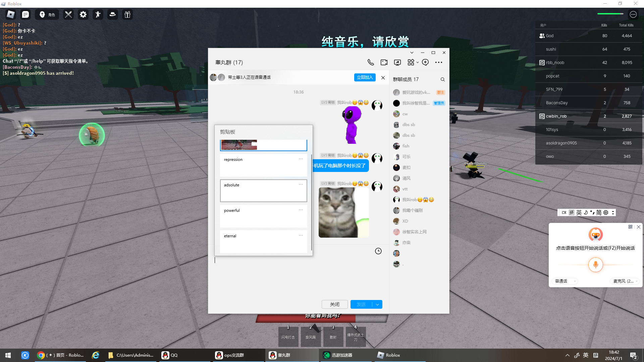Open the 麦克风 device dropdown

[626, 281]
